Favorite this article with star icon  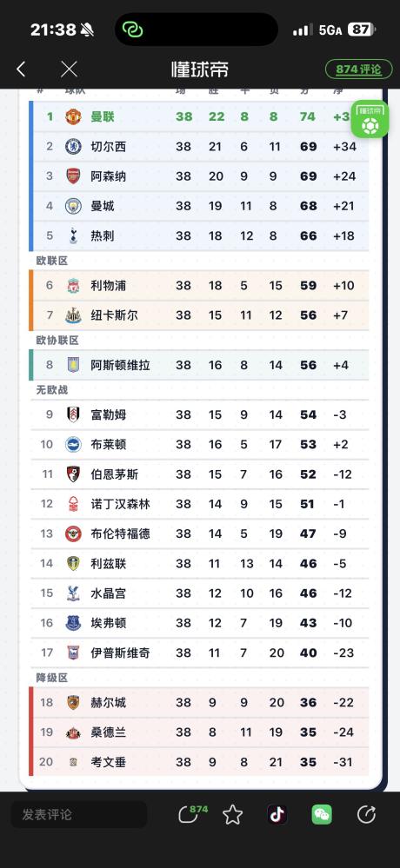(x=233, y=814)
